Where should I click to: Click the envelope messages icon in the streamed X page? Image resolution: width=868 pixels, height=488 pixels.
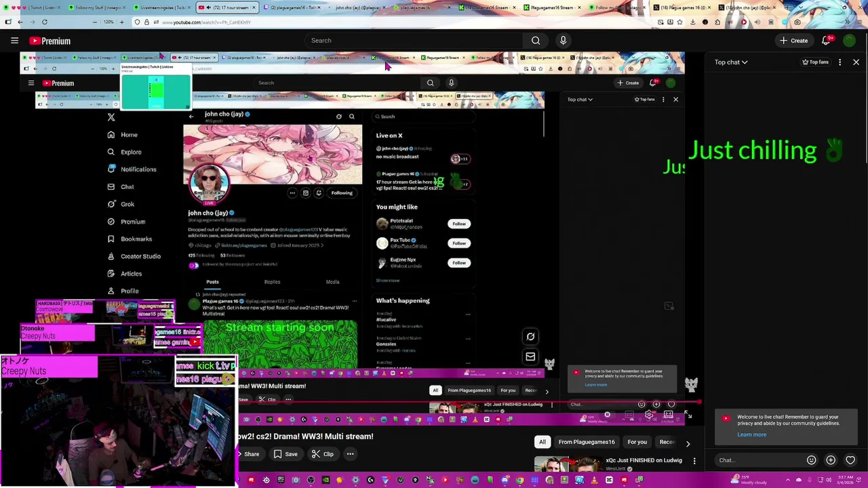click(530, 357)
